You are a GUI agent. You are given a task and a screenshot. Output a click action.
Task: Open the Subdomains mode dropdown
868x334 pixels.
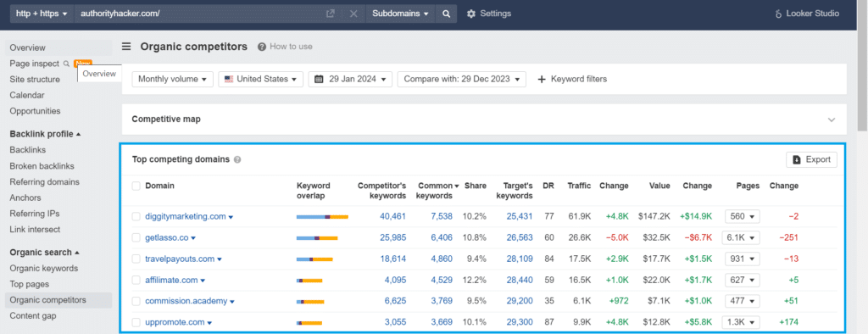(401, 14)
